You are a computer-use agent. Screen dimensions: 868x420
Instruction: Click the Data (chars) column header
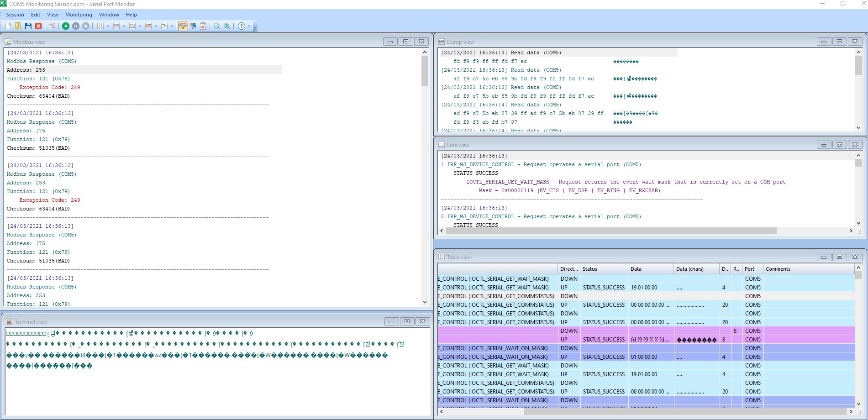[x=695, y=269]
